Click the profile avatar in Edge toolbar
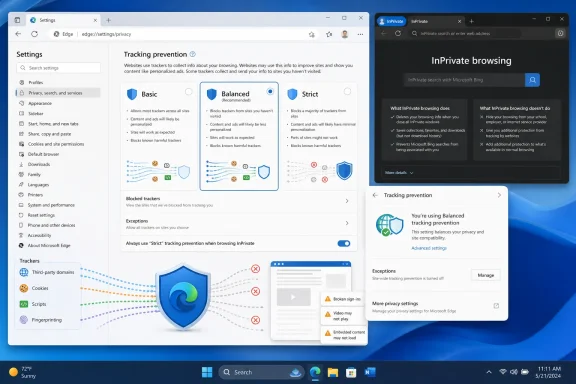This screenshot has width=576, height=384. point(345,34)
